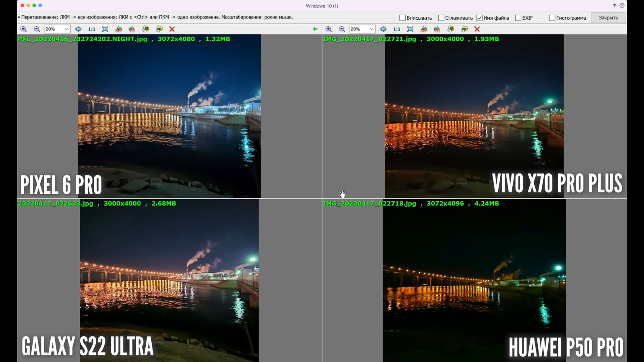
Task: Click the move-to-folder icon in the Vivo X70 pane toolbar
Action: (464, 29)
